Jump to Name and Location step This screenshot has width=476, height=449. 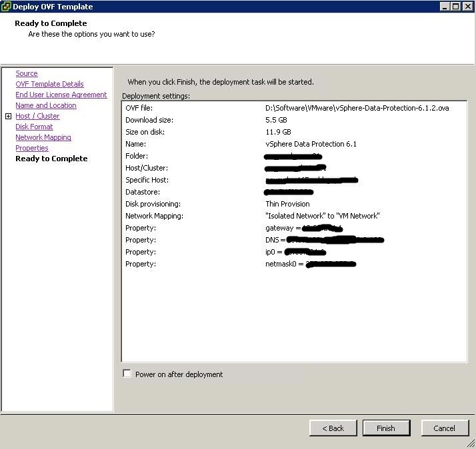[x=46, y=105]
